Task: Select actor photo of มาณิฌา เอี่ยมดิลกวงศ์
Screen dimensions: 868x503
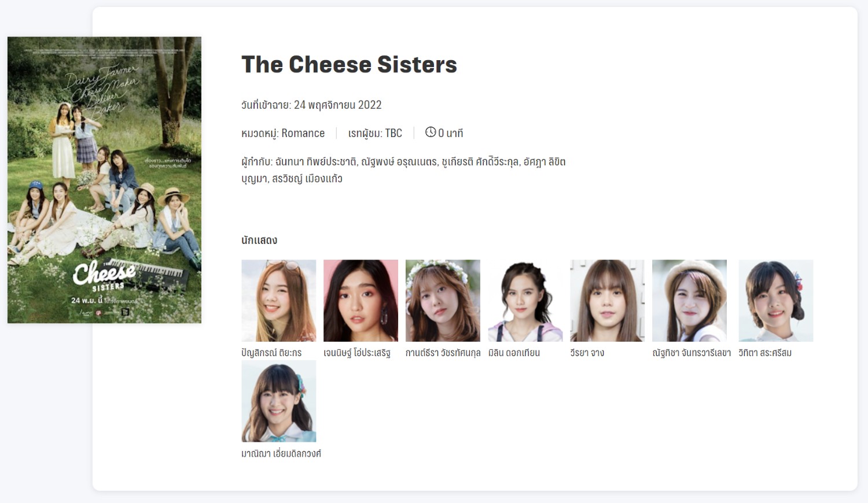Action: point(279,401)
